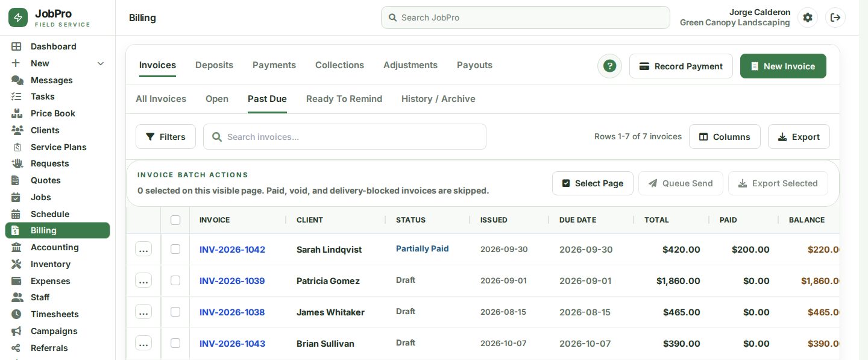Go to Jobs in the sidebar

point(58,197)
